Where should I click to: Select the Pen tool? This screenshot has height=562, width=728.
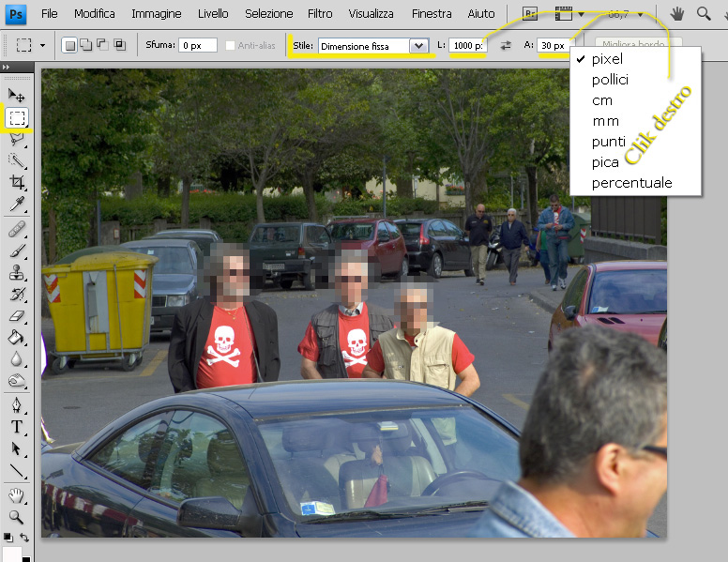pos(17,405)
